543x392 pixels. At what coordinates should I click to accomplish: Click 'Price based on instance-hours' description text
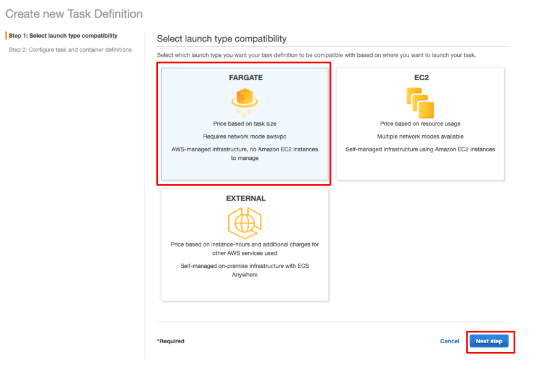(x=245, y=249)
